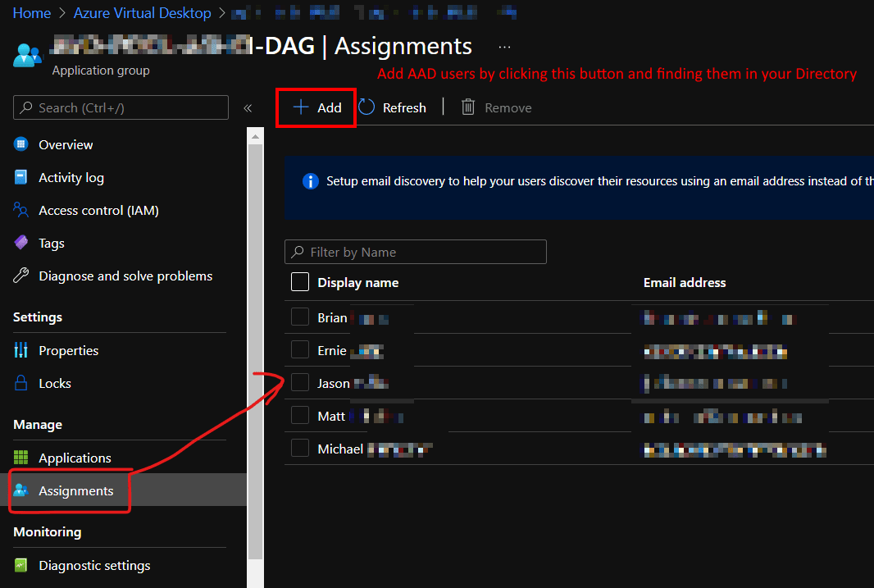
Task: Click the Setup email discovery banner text
Action: tap(600, 181)
